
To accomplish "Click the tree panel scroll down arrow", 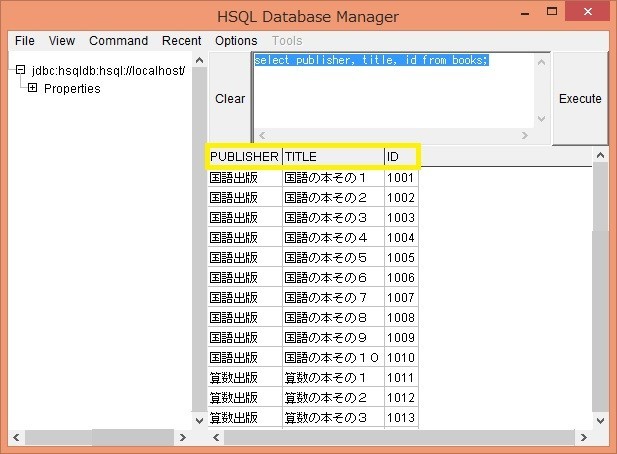I will point(200,420).
